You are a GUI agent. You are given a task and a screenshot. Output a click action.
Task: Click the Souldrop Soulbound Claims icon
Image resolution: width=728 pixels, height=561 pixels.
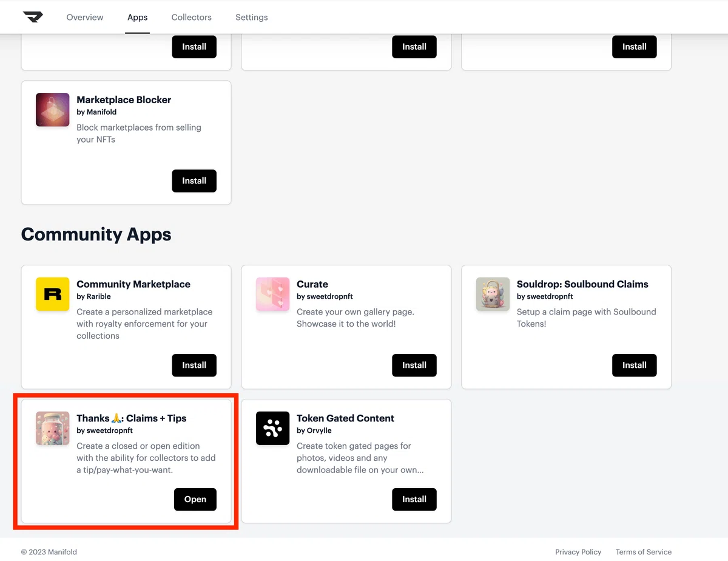tap(493, 294)
